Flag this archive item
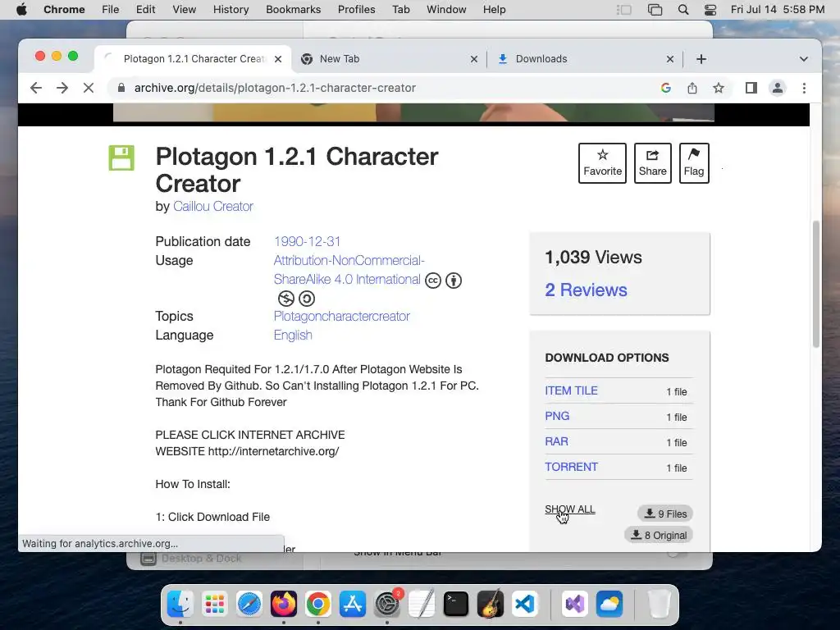 pyautogui.click(x=694, y=163)
